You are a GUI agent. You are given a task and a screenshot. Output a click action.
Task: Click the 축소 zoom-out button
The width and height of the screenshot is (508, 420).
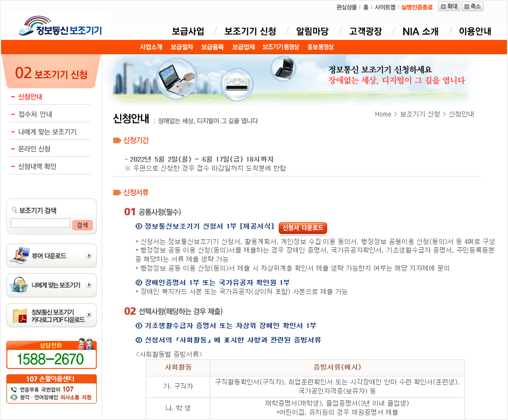(x=472, y=6)
